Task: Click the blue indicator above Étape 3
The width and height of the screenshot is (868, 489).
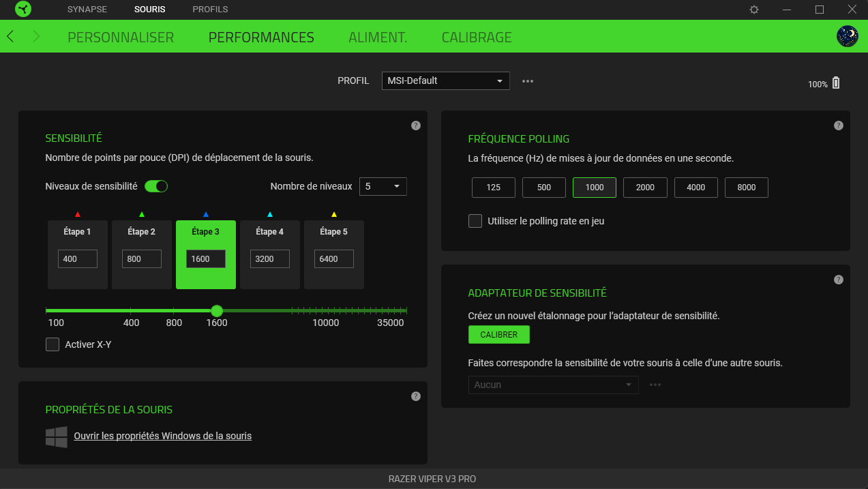Action: point(206,214)
